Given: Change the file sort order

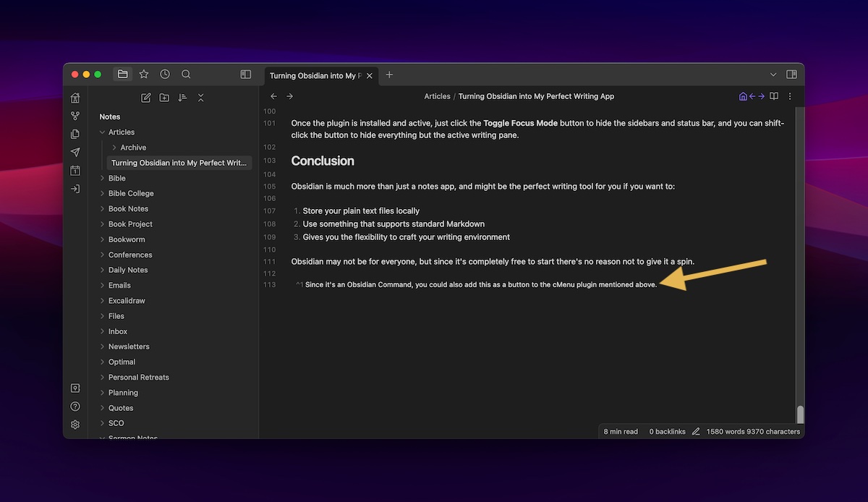Looking at the screenshot, I should 182,98.
